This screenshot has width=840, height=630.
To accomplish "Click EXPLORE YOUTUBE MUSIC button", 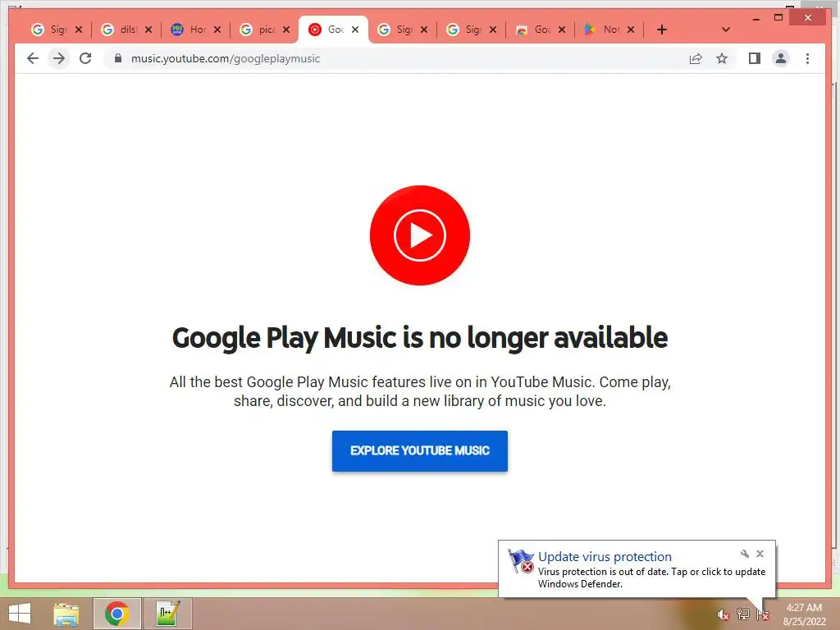I will point(420,451).
